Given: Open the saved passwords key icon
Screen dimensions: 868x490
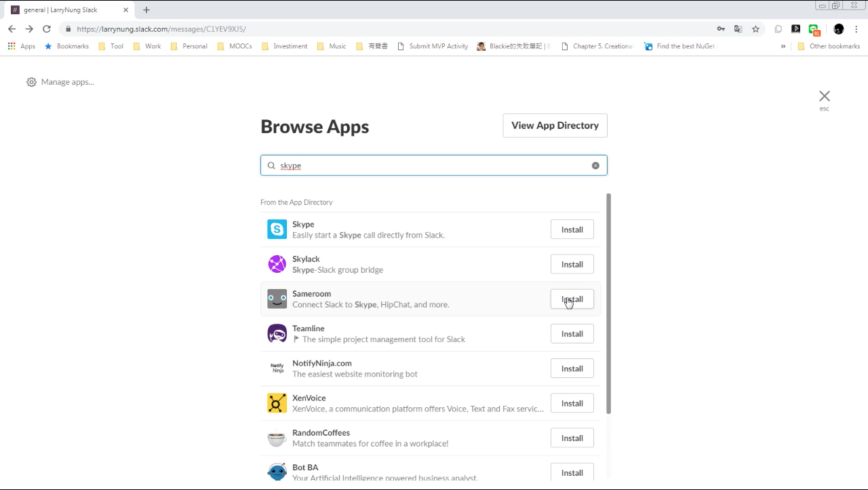Looking at the screenshot, I should (x=721, y=29).
